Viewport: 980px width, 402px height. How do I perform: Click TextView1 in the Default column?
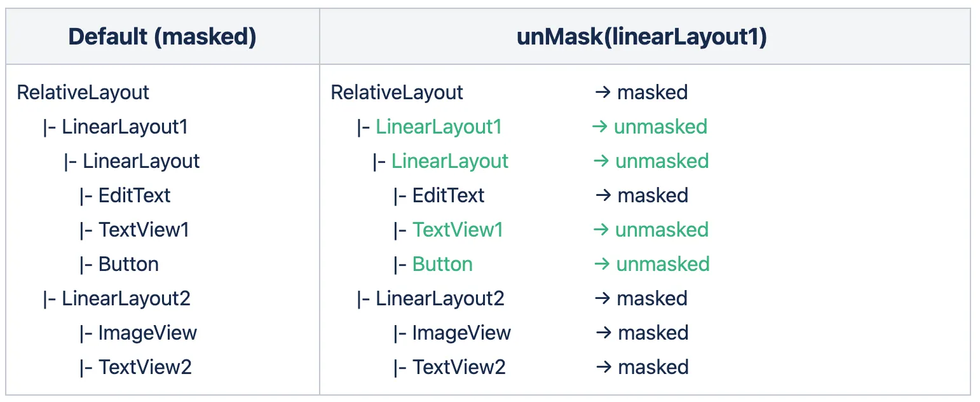click(144, 230)
